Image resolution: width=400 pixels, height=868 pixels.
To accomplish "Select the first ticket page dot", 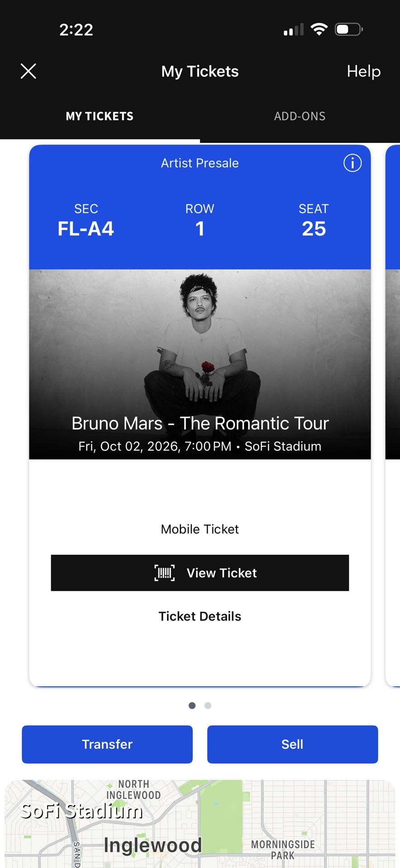I will (192, 705).
